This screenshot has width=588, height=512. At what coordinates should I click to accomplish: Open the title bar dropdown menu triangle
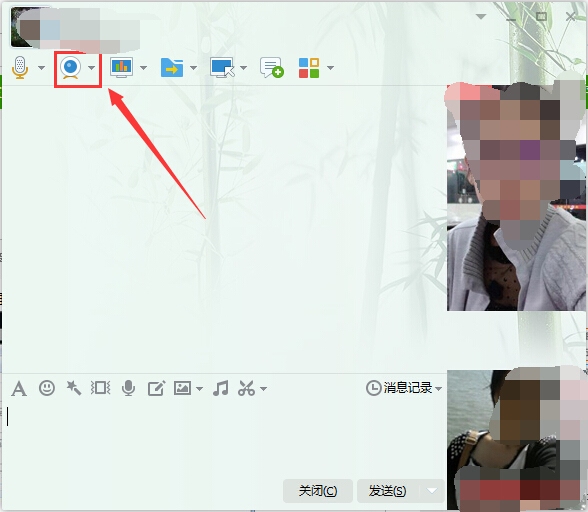(481, 17)
